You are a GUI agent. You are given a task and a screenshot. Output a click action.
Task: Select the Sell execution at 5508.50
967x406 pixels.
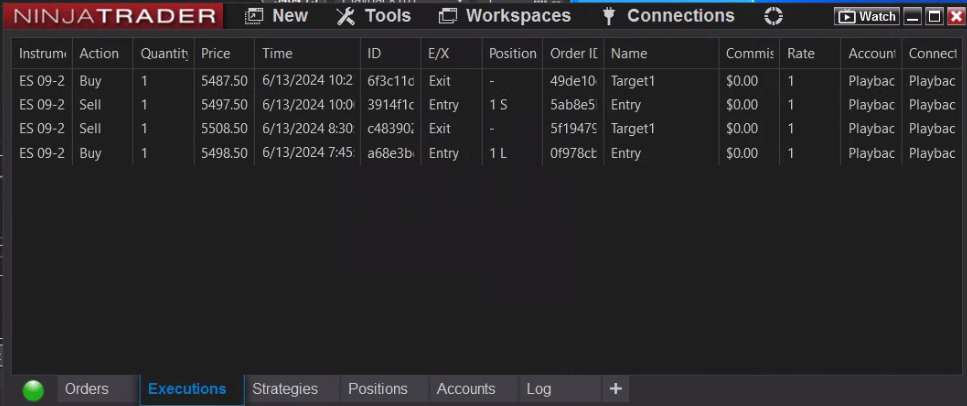click(x=224, y=129)
